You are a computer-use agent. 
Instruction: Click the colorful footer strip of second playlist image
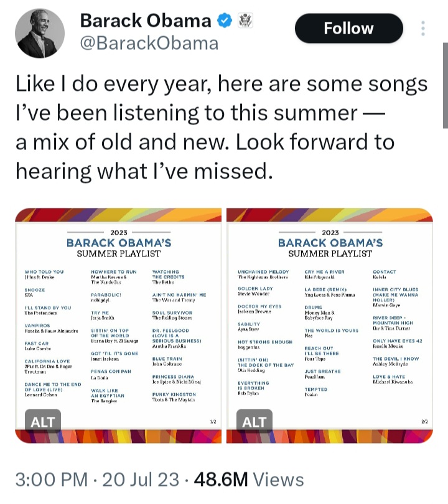(330, 436)
